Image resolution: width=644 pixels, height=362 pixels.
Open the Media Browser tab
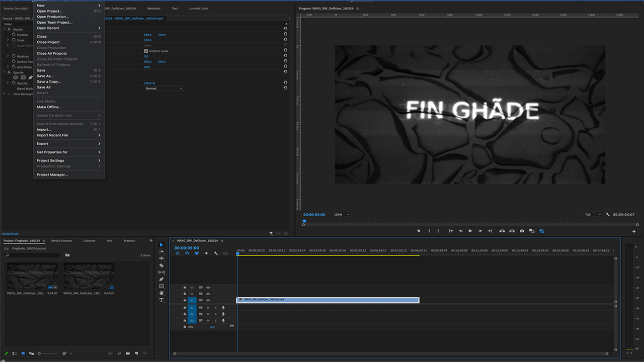click(61, 241)
